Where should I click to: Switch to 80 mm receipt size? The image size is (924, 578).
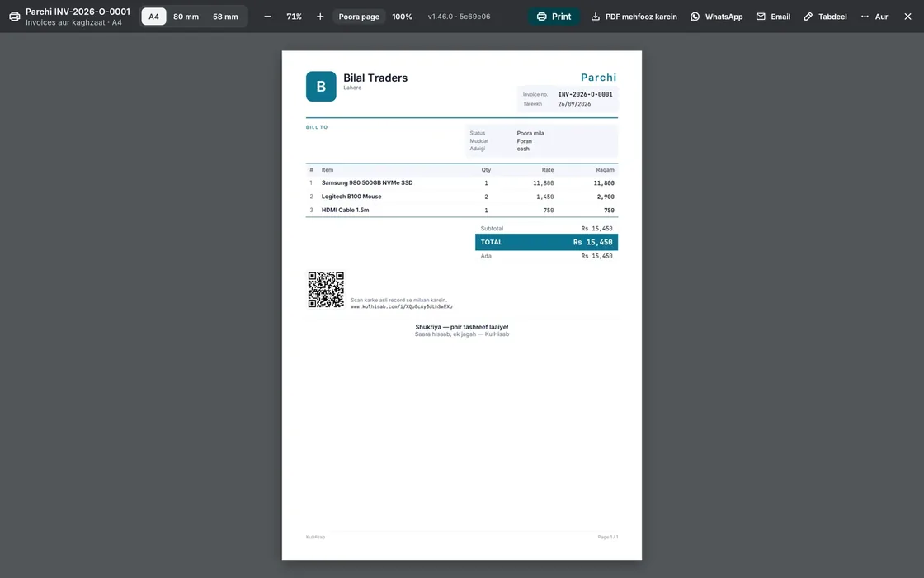coord(186,17)
